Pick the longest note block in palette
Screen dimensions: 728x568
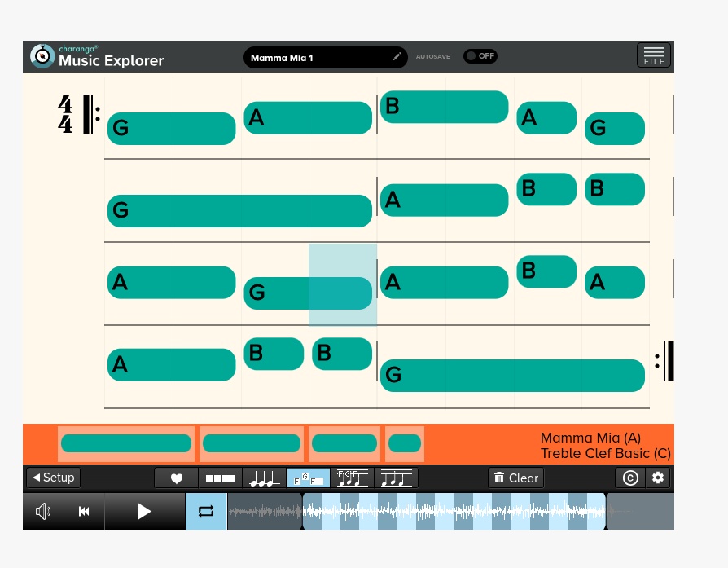click(x=126, y=443)
